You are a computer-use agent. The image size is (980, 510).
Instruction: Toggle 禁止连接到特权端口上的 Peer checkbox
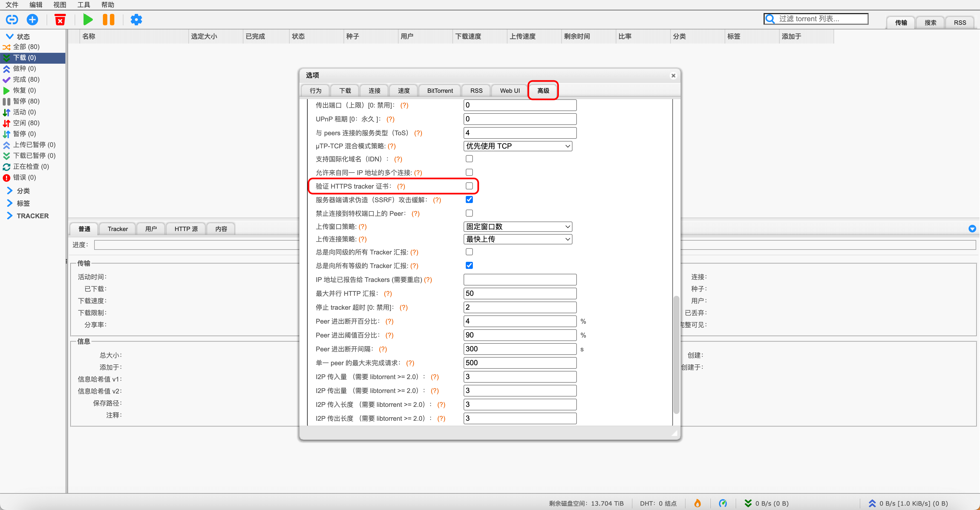(x=469, y=213)
